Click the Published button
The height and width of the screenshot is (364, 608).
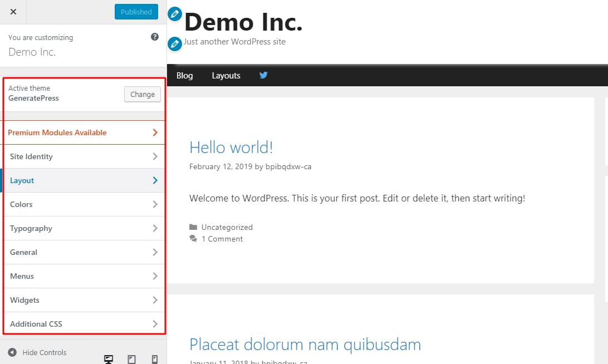tap(136, 12)
